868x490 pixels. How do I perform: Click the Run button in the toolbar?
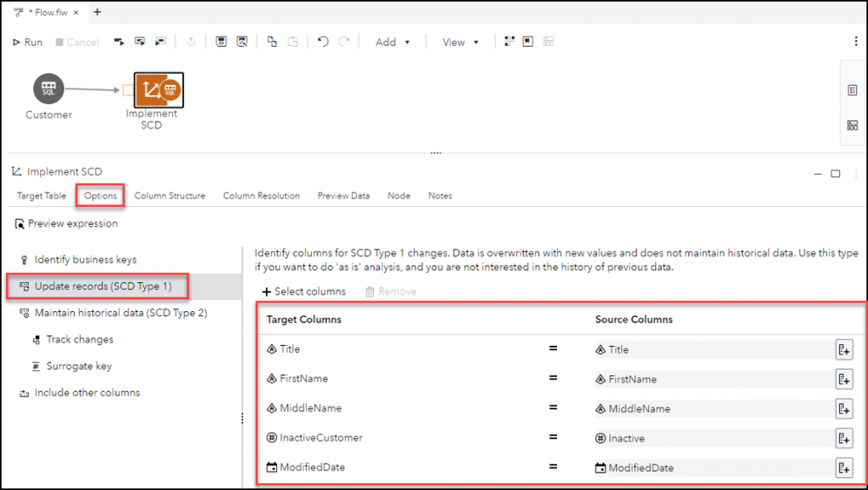[27, 42]
